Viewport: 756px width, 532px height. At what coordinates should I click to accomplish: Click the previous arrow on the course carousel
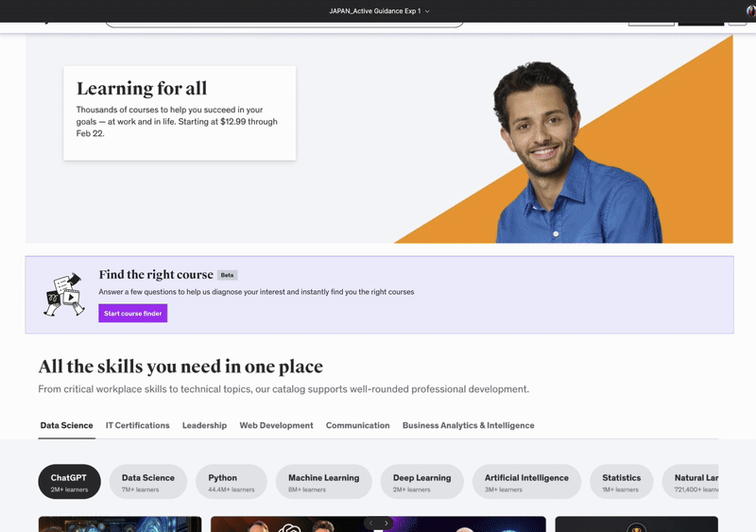pos(370,523)
